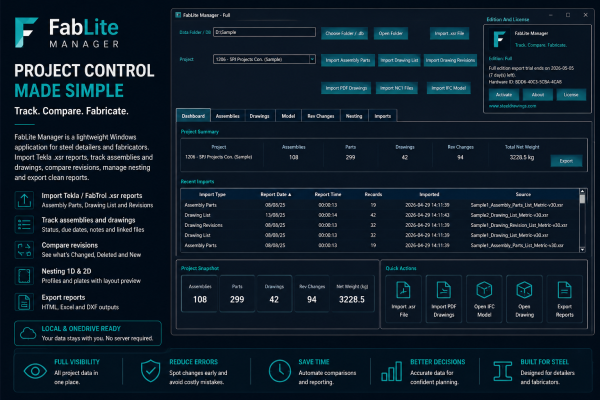The image size is (600, 400).
Task: Click the Data Folder path input field
Action: (264, 32)
